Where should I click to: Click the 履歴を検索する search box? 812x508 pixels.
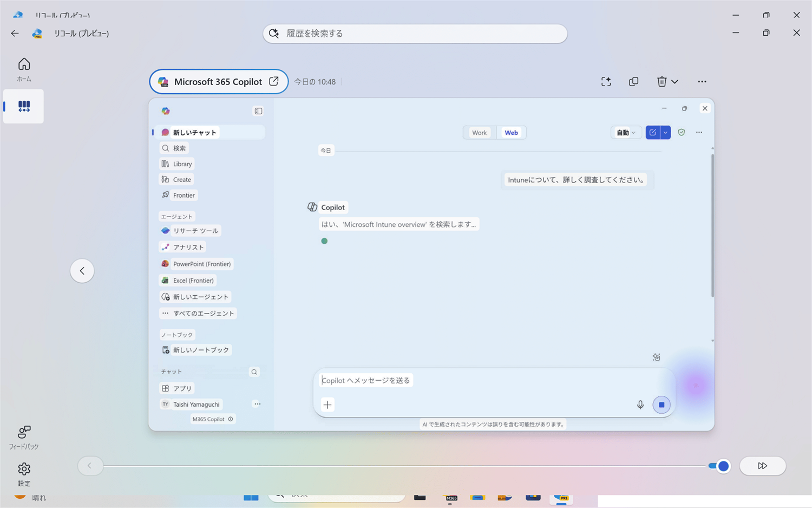(x=415, y=34)
